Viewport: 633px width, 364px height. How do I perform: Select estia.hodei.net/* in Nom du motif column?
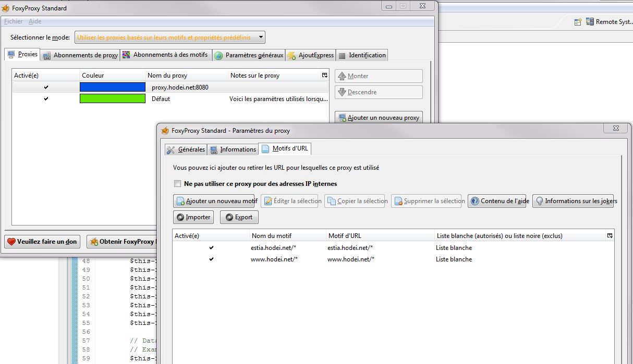pos(273,248)
